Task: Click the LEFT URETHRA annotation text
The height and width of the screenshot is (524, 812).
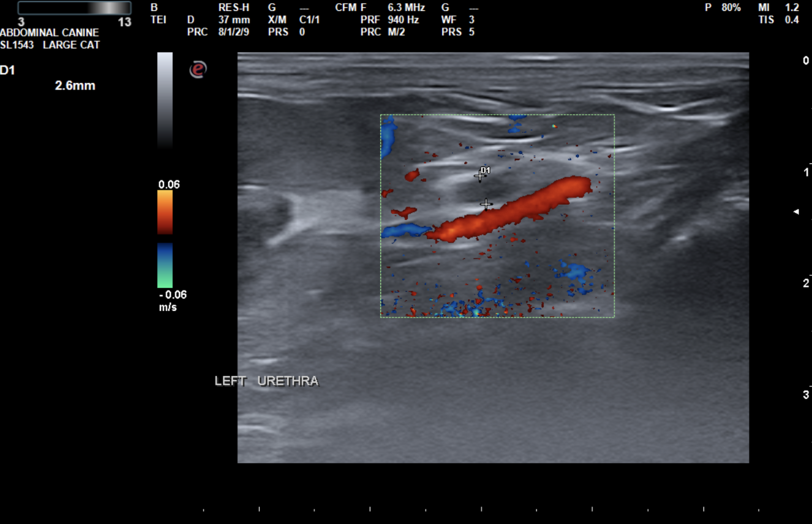Action: click(266, 381)
